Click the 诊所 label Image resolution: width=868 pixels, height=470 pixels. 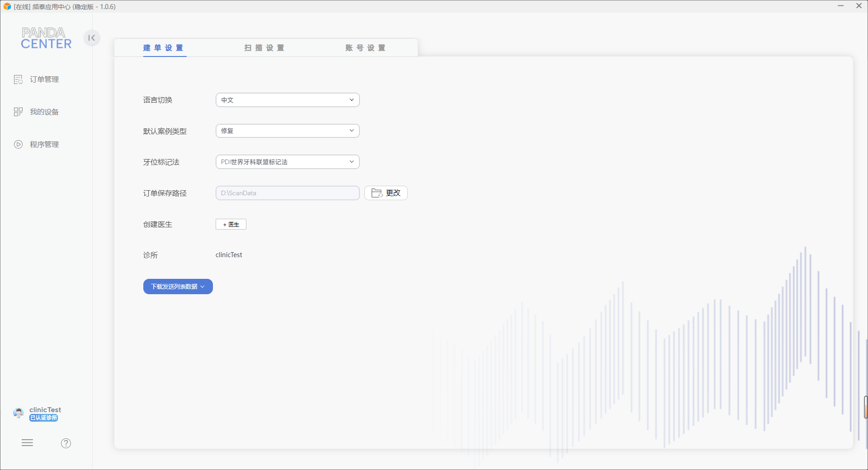[151, 255]
